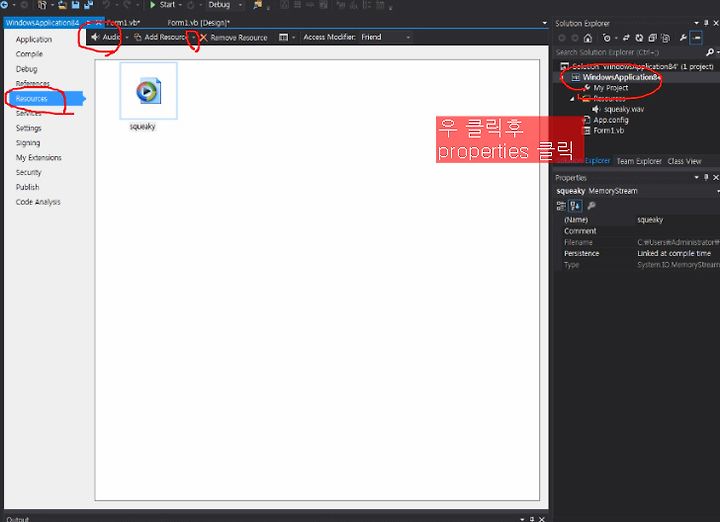720x522 pixels.
Task: Select squeaky.wav in Solution Explorer
Action: pos(619,109)
